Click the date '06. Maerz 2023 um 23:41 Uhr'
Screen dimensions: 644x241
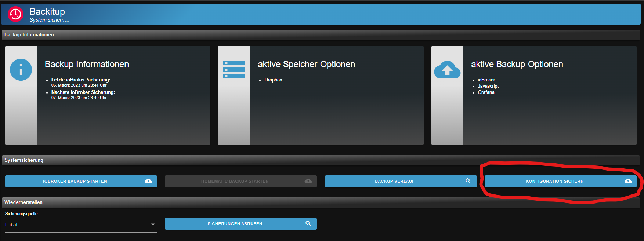click(x=79, y=85)
